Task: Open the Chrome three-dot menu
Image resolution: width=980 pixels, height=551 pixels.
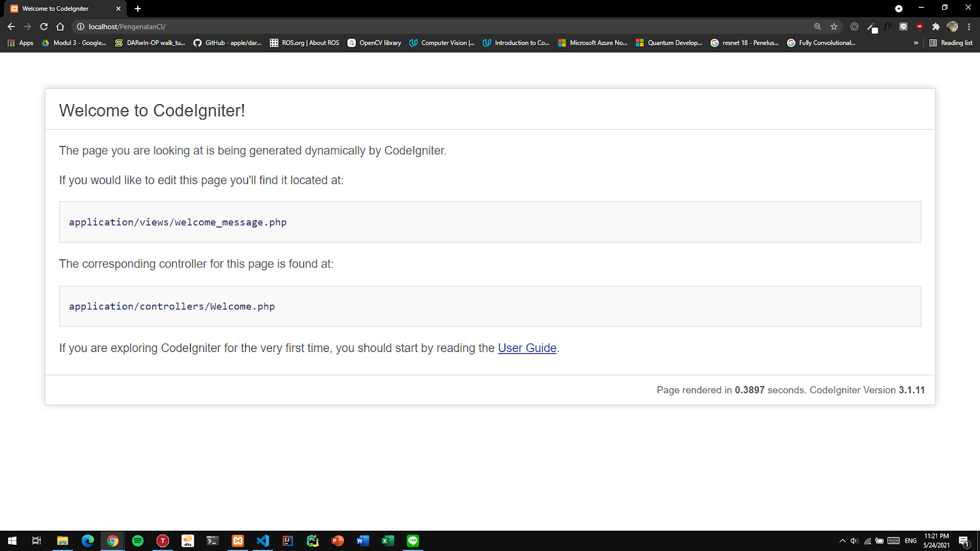Action: point(969,26)
